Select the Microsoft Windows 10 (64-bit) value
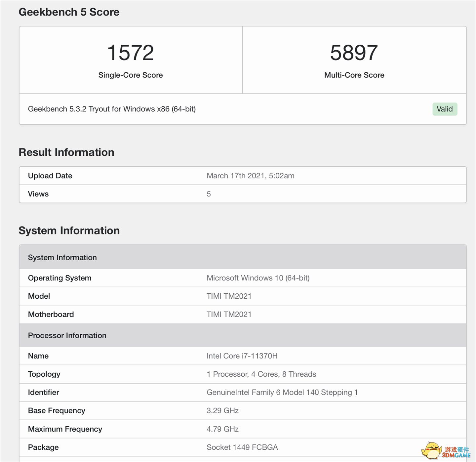The width and height of the screenshot is (476, 462). click(x=258, y=278)
